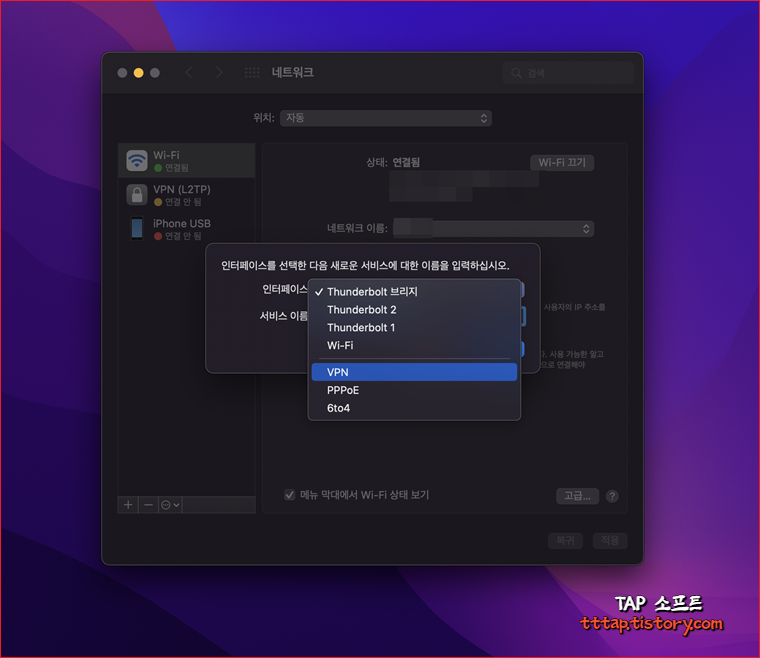Open the service action menu
Viewport: 760px width, 658px height.
(x=170, y=505)
